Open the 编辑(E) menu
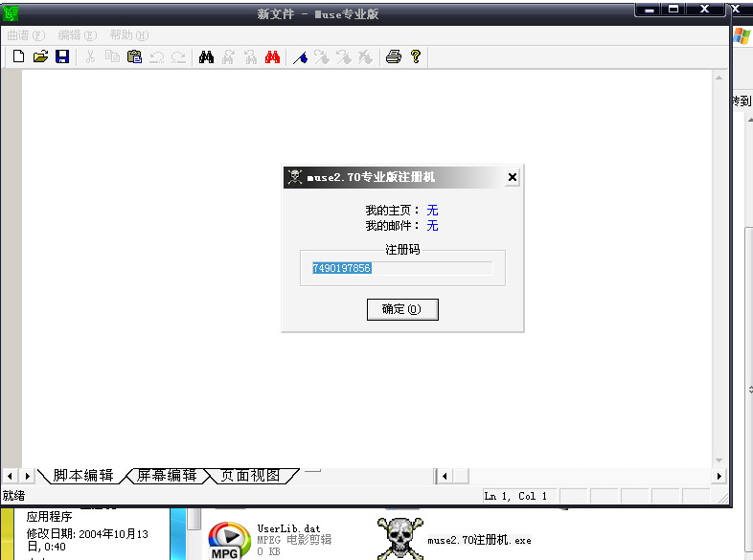This screenshot has width=753, height=560. click(x=78, y=35)
